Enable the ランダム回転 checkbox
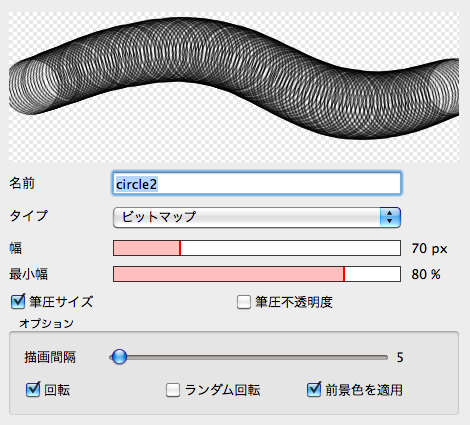470x425 pixels. tap(173, 390)
